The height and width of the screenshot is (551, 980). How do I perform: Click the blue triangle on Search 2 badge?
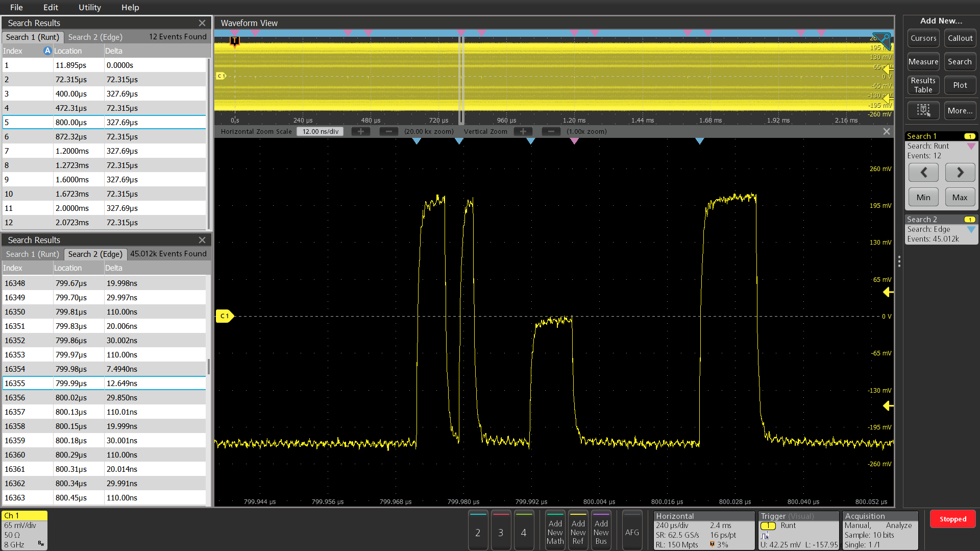[971, 229]
